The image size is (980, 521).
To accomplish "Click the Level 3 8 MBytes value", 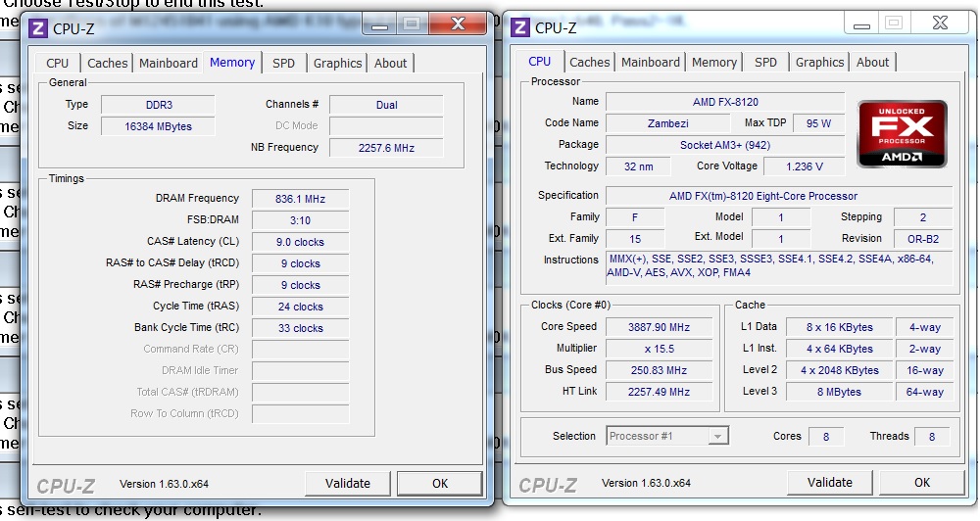I will point(840,392).
